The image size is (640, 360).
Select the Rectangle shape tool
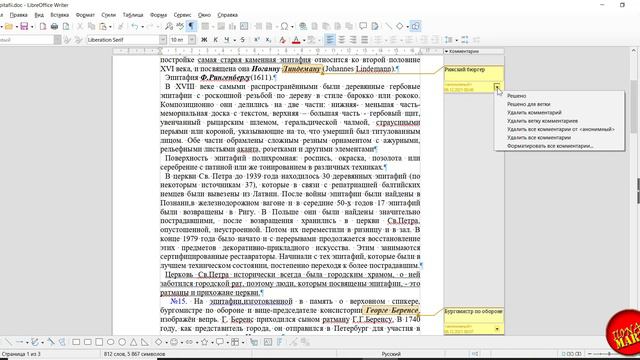(76, 342)
